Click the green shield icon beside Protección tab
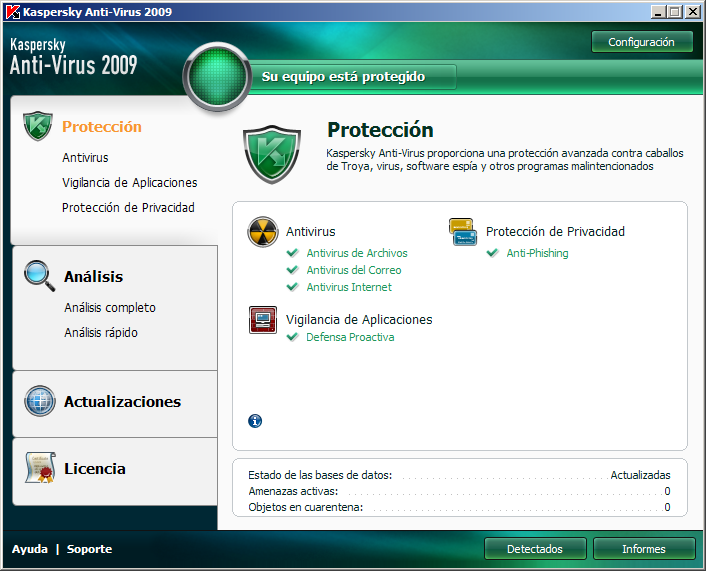This screenshot has width=706, height=571. (x=37, y=127)
